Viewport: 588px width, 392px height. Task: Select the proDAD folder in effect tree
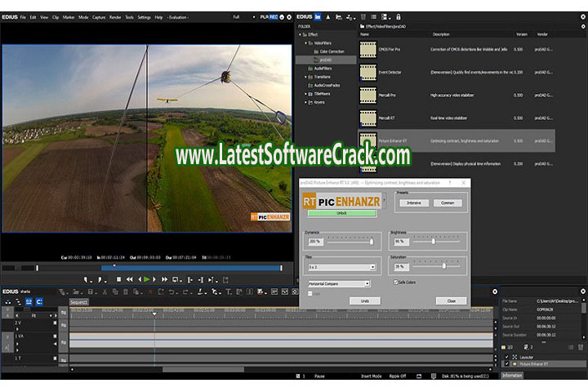click(x=326, y=60)
